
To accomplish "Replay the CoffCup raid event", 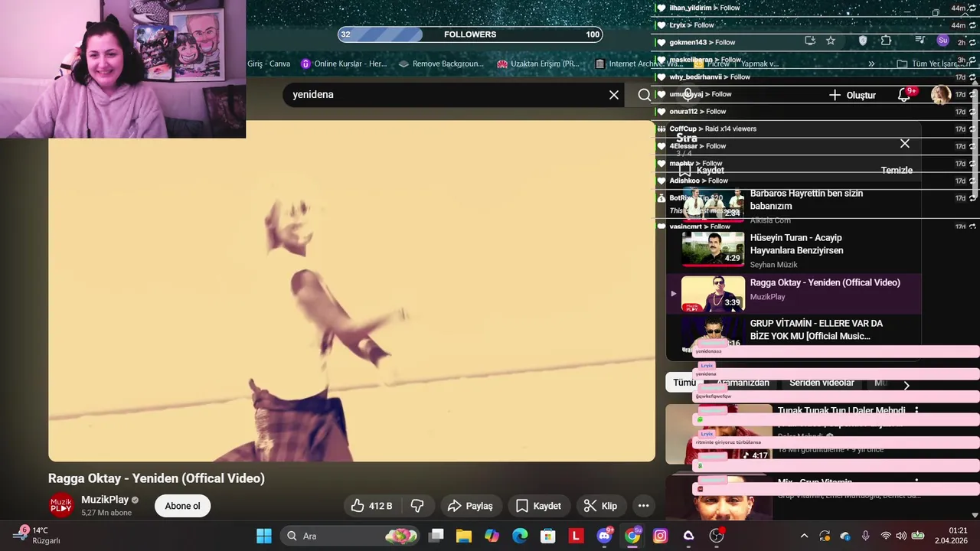I will pyautogui.click(x=973, y=129).
